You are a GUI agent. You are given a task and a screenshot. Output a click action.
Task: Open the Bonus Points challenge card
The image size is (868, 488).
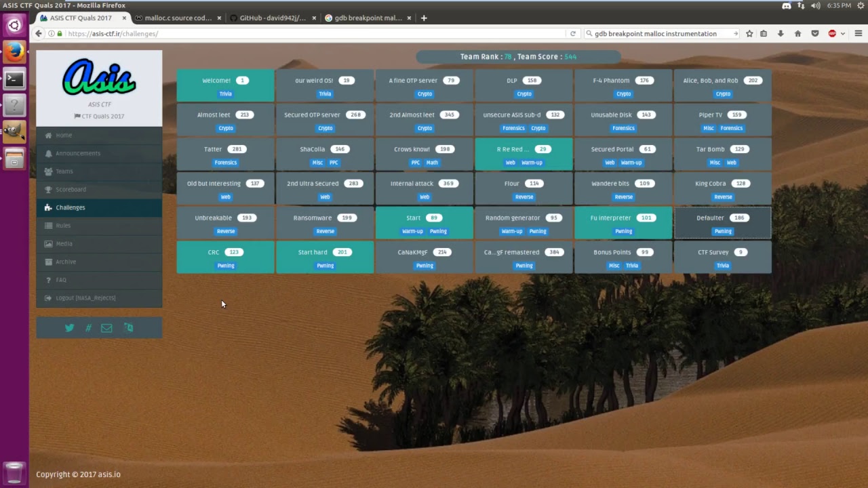coord(623,258)
